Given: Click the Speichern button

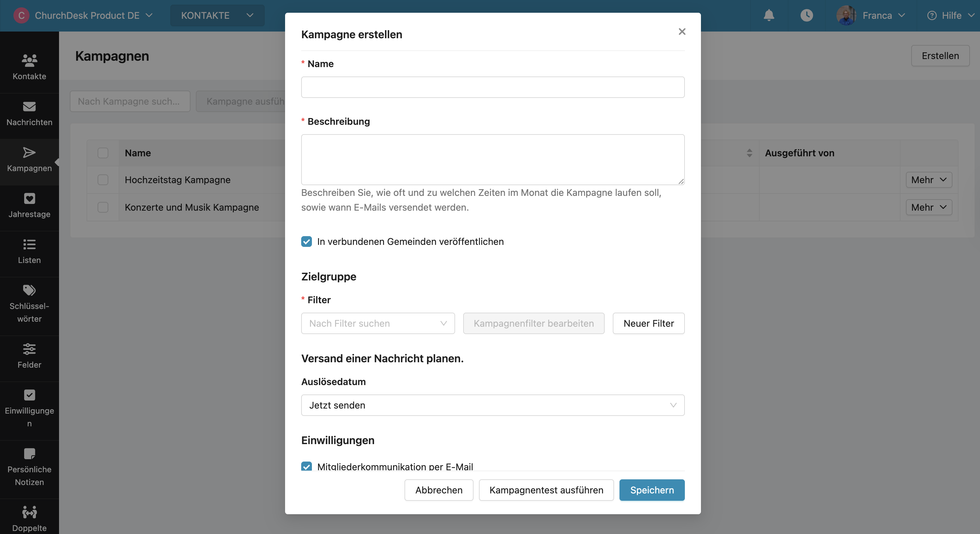Looking at the screenshot, I should (x=652, y=490).
